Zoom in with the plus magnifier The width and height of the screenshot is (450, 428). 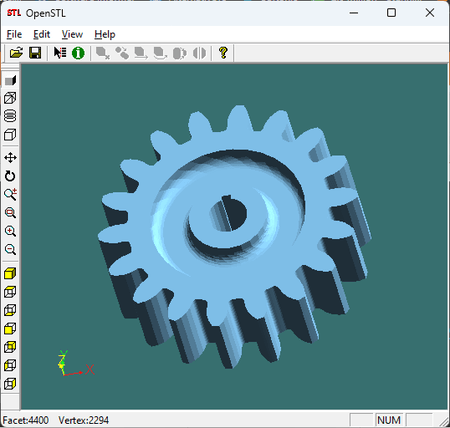tap(10, 231)
